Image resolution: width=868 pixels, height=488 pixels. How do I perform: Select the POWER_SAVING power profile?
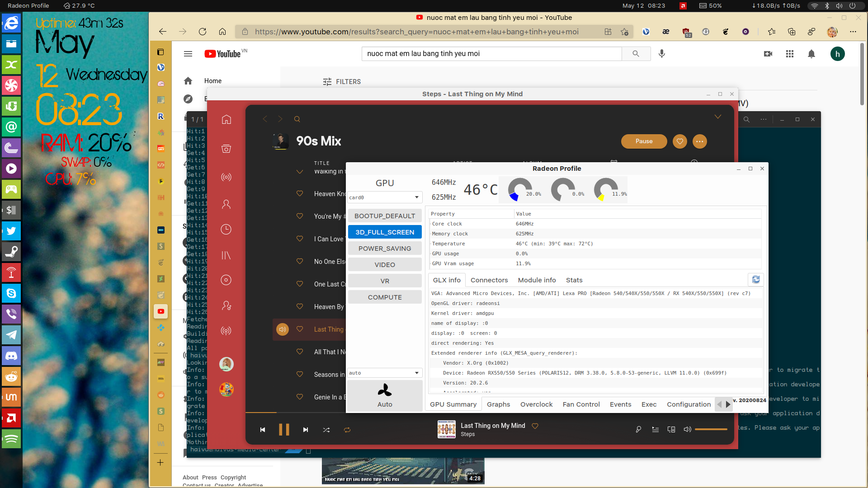click(385, 249)
